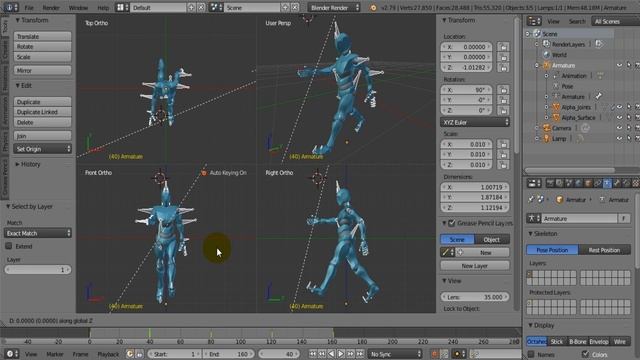Open the XYZ Euler rotation mode dropdown
640x360 pixels.
point(475,122)
